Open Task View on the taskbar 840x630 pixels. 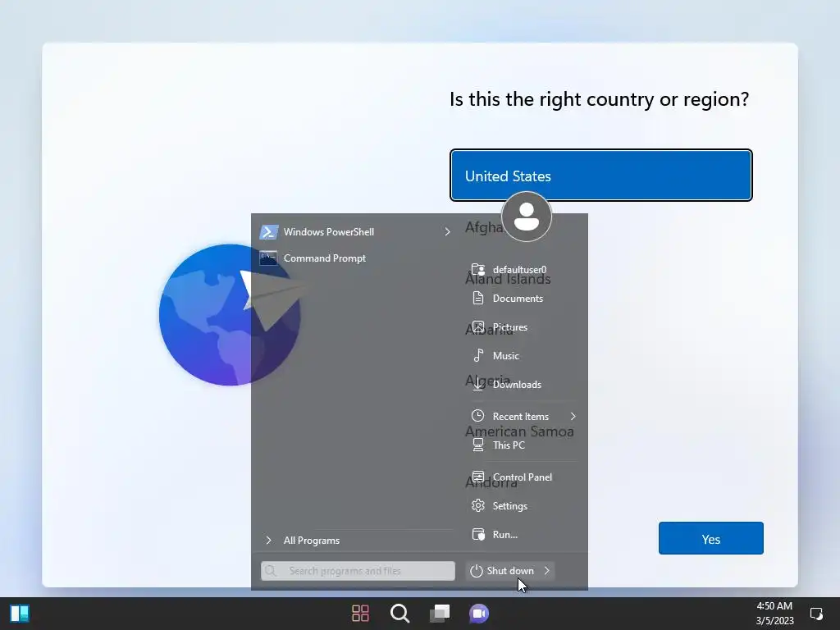(x=440, y=614)
